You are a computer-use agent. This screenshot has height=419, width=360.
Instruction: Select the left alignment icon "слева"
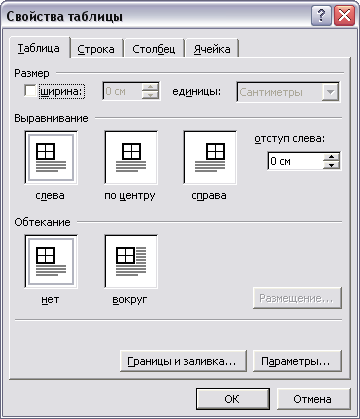point(51,157)
